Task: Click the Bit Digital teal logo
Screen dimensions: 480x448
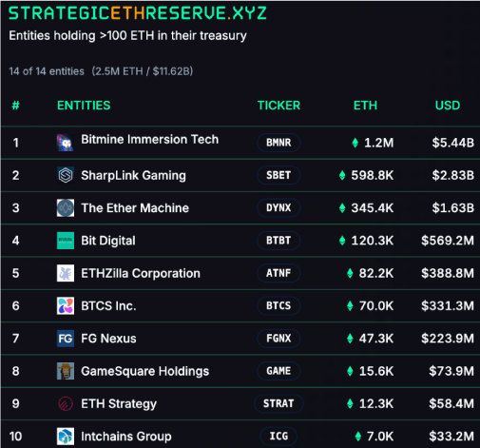Action: 66,241
